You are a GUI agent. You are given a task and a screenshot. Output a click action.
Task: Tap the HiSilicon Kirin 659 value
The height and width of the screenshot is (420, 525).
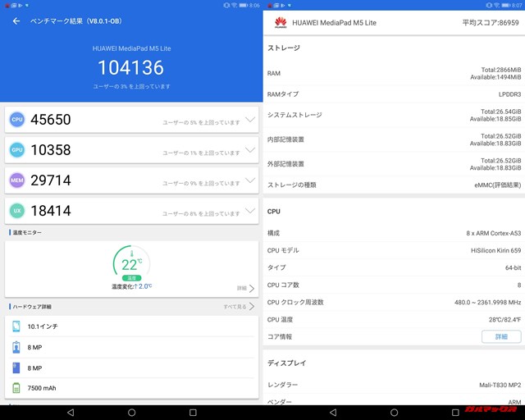(x=495, y=250)
